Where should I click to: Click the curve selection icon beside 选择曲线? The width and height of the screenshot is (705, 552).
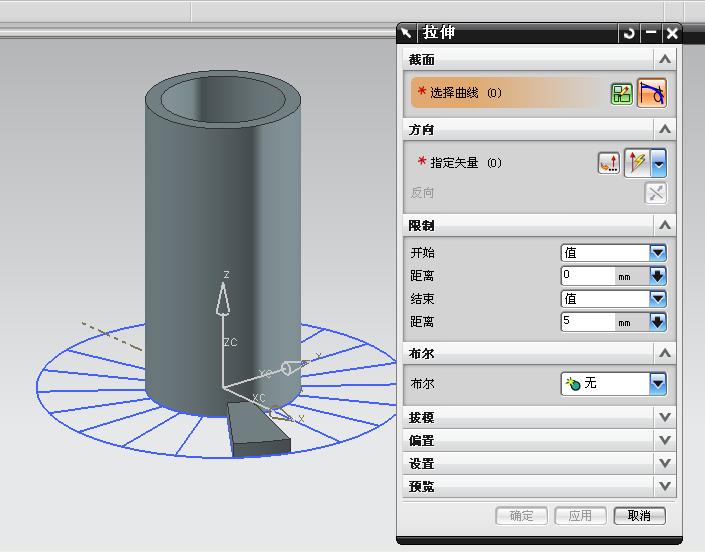pos(651,93)
